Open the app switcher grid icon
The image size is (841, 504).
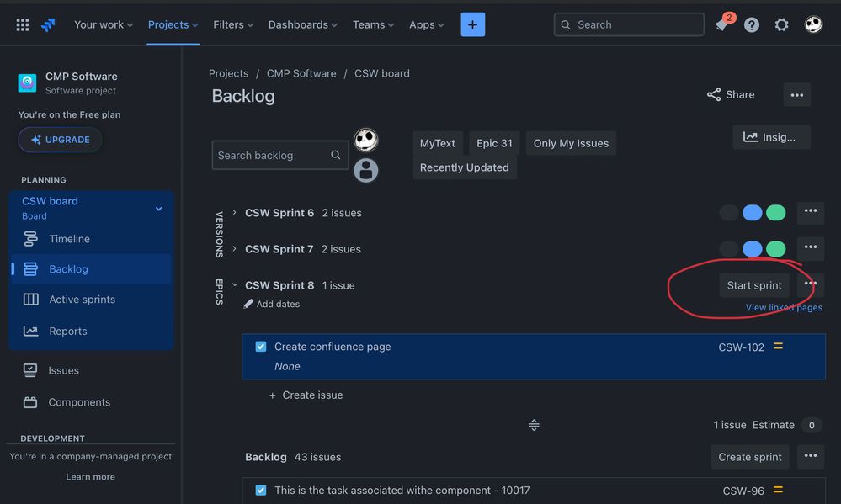tap(23, 24)
